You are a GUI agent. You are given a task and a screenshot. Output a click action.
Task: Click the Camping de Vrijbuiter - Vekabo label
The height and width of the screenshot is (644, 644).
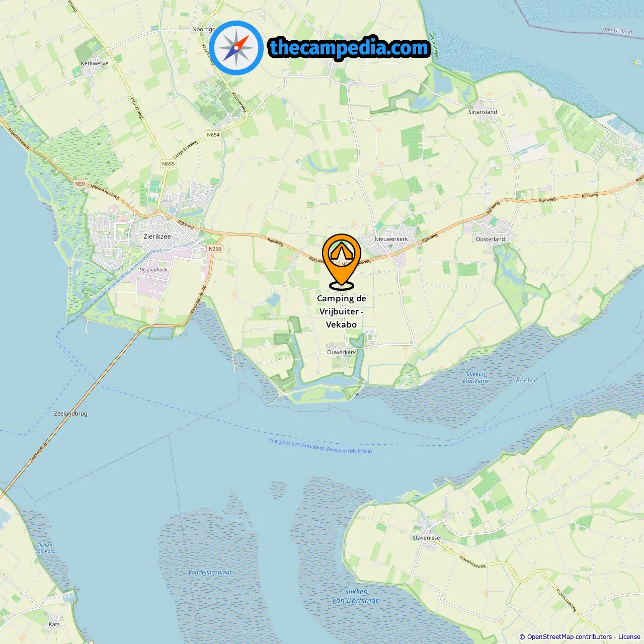point(342,311)
